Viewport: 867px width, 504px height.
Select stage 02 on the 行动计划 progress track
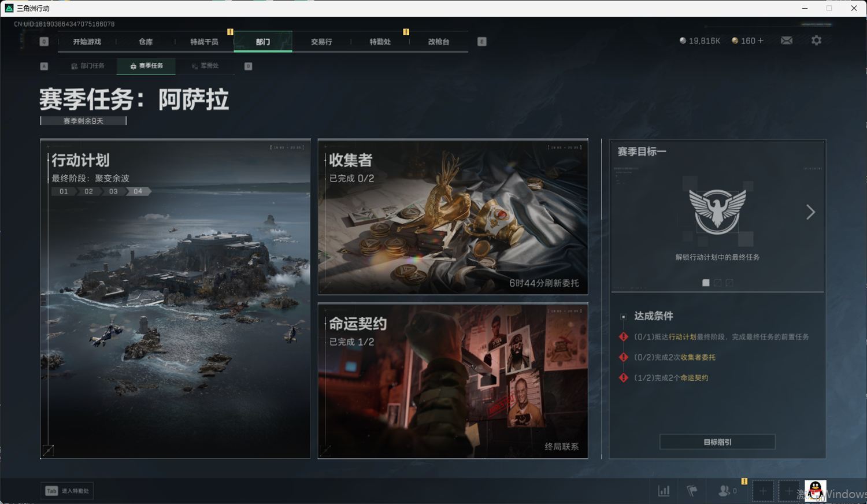point(88,191)
